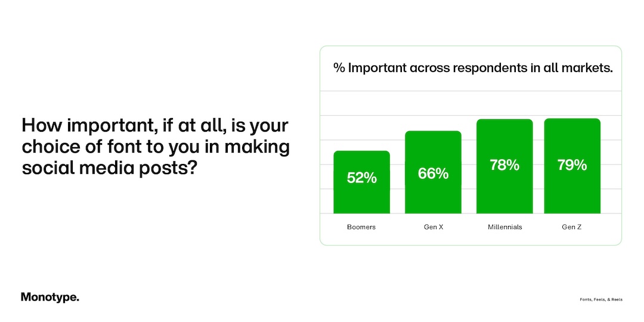This screenshot has width=644, height=322.
Task: Click the 79% value on Gen Z bar
Action: pos(572,165)
